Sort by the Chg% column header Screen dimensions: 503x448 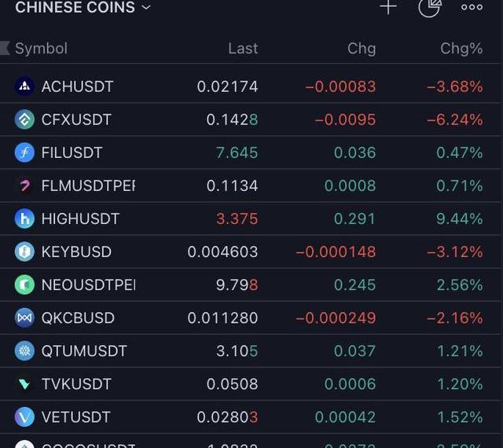click(461, 49)
